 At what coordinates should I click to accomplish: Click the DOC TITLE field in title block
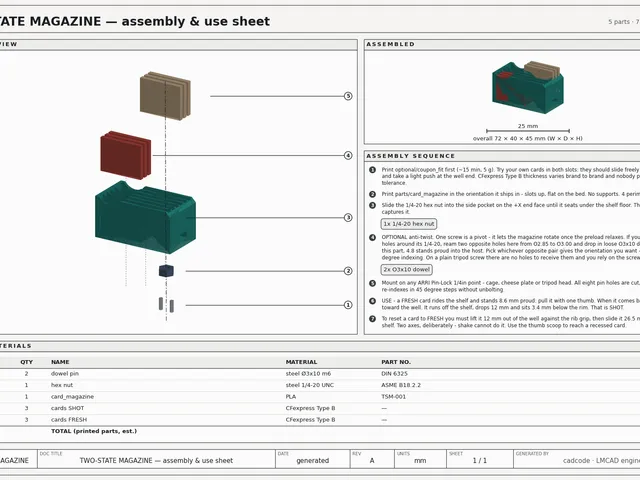click(156, 459)
